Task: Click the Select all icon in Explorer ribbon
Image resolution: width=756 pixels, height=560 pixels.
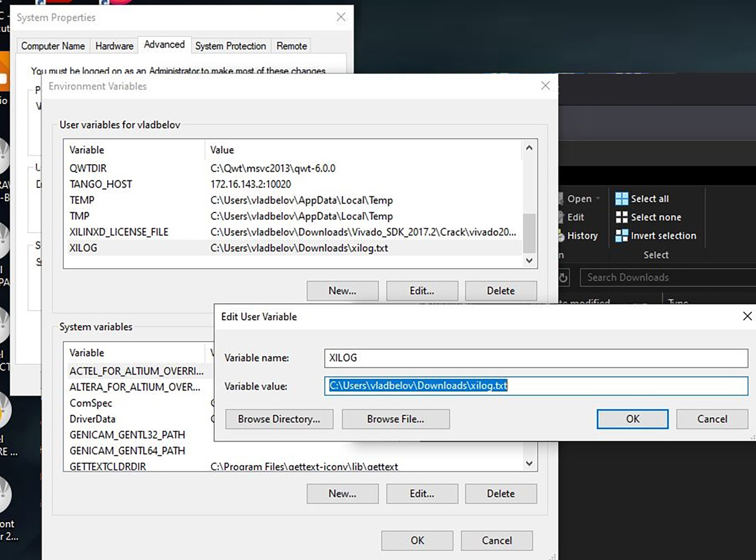Action: coord(621,199)
